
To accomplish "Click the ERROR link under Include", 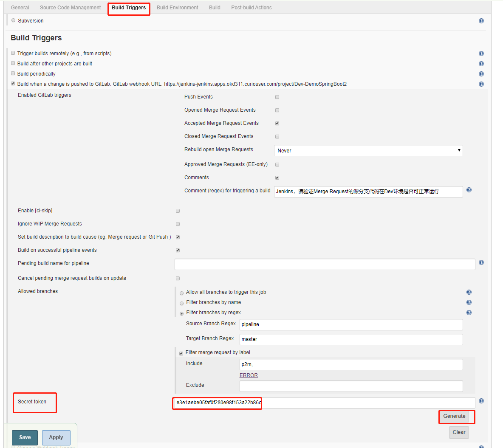I will point(249,375).
